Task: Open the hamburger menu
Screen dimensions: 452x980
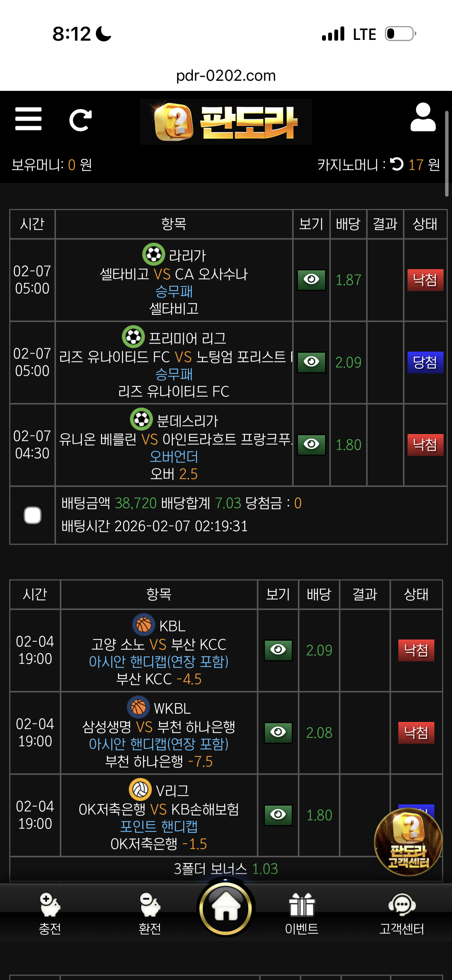Action: 28,119
